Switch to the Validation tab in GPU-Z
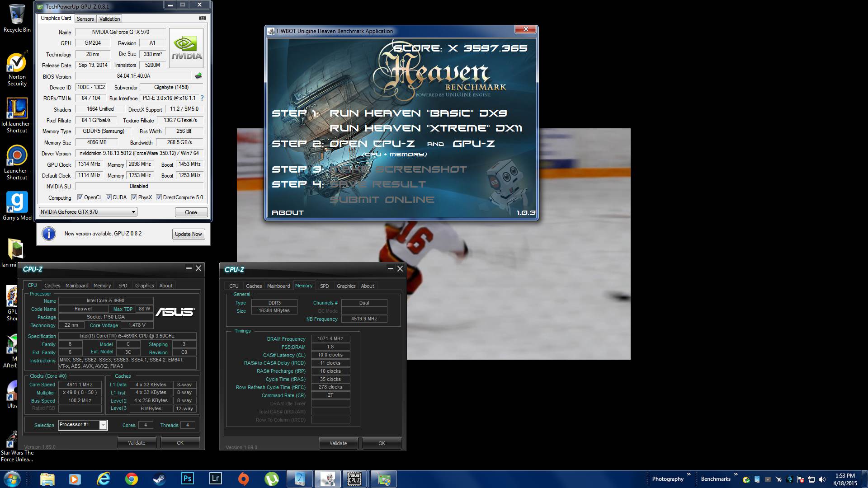Image resolution: width=868 pixels, height=488 pixels. [x=109, y=19]
